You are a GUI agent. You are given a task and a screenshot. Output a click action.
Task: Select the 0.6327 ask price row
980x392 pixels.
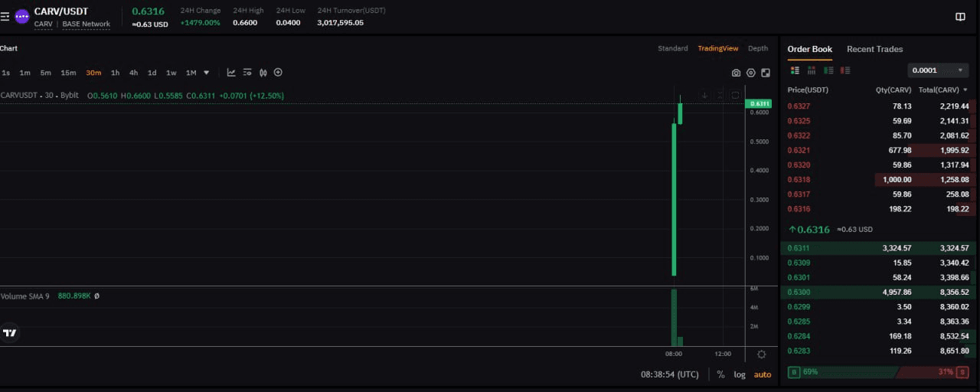(878, 106)
